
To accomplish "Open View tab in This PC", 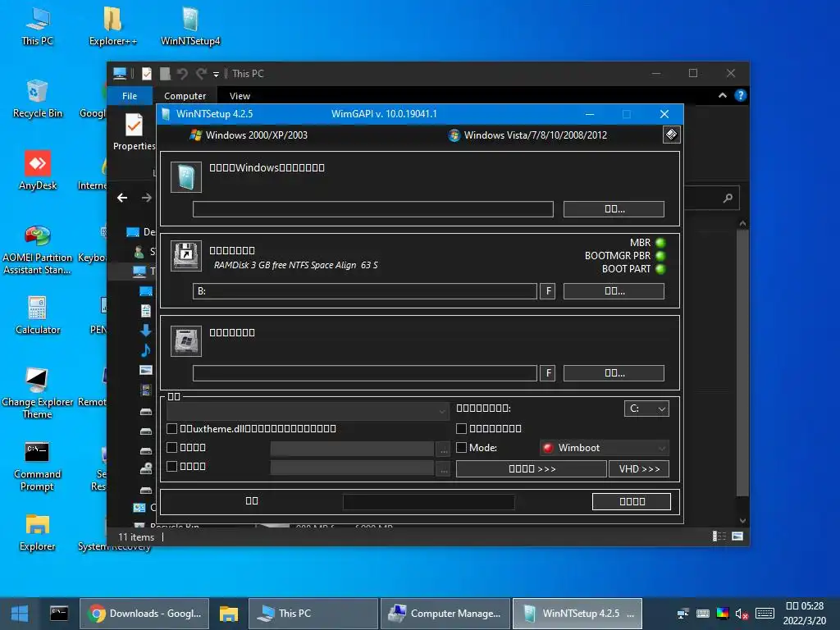I will coord(240,96).
